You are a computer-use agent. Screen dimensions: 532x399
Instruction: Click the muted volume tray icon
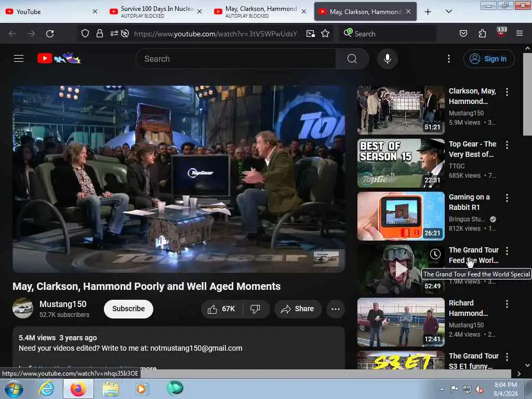click(480, 390)
